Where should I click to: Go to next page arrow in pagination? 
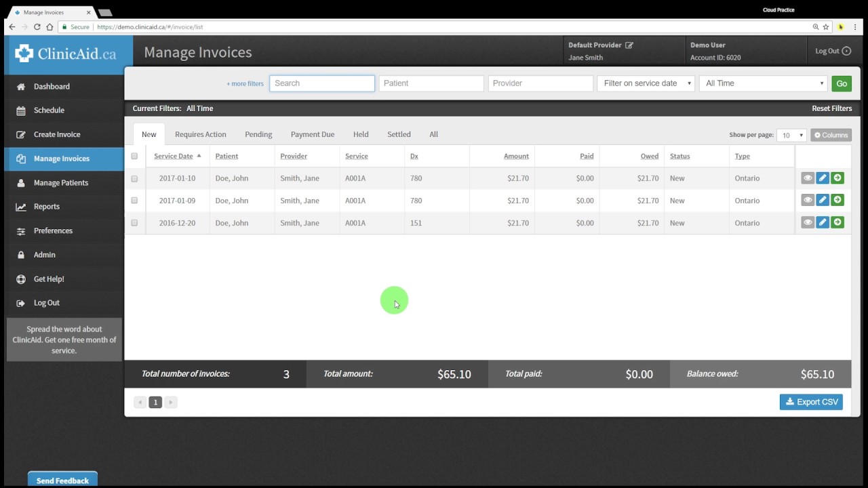(x=171, y=403)
